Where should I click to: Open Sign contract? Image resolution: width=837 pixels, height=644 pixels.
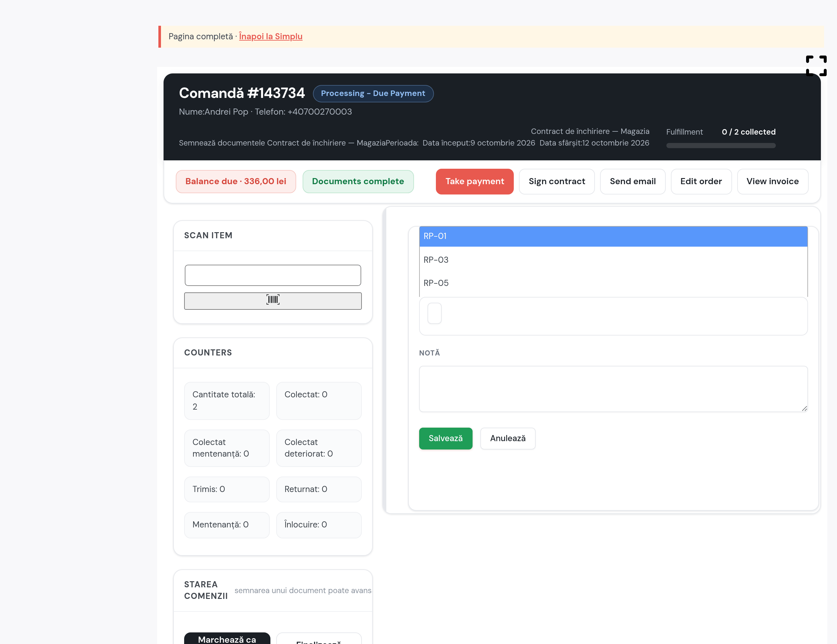tap(557, 181)
